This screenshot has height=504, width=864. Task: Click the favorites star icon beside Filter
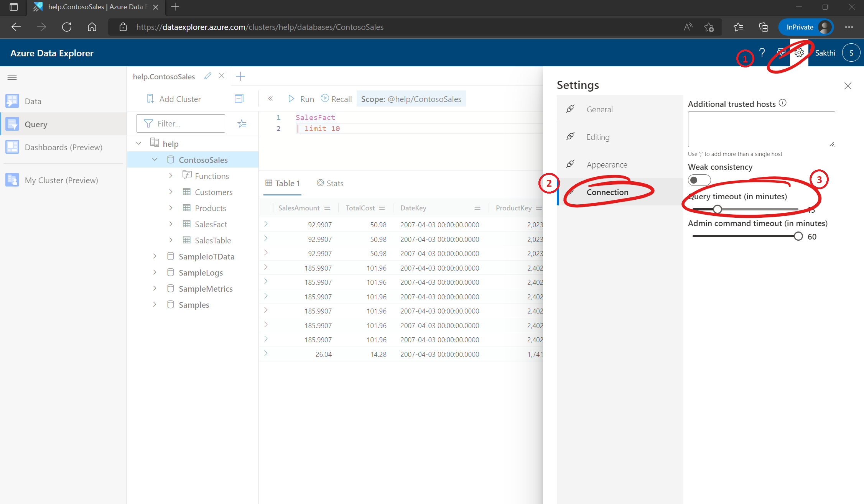pyautogui.click(x=242, y=123)
